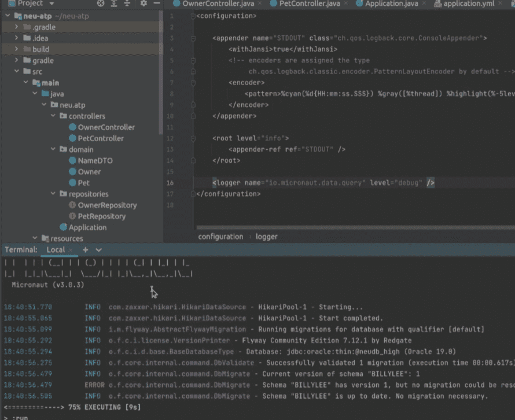Viewport: 515px width, 420px height.
Task: Fold the configuration element at line 1
Action: (193, 16)
